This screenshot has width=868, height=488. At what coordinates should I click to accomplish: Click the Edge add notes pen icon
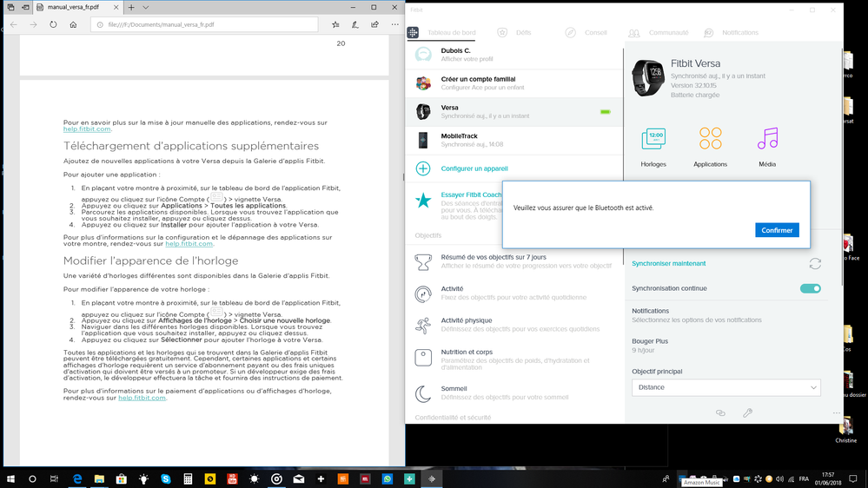pyautogui.click(x=355, y=24)
